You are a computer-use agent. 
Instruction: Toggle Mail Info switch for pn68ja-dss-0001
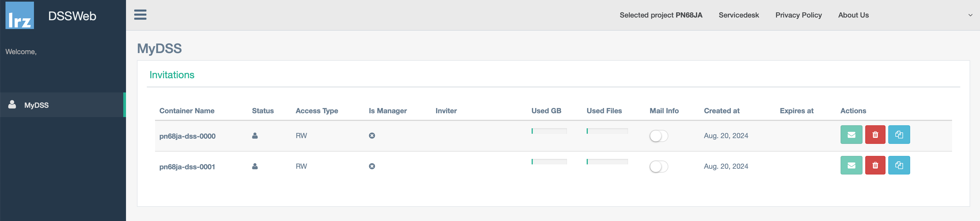coord(658,167)
